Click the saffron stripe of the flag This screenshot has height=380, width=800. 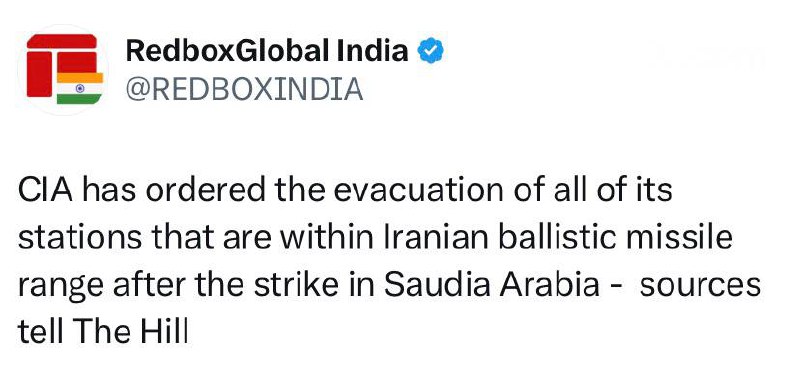click(80, 78)
